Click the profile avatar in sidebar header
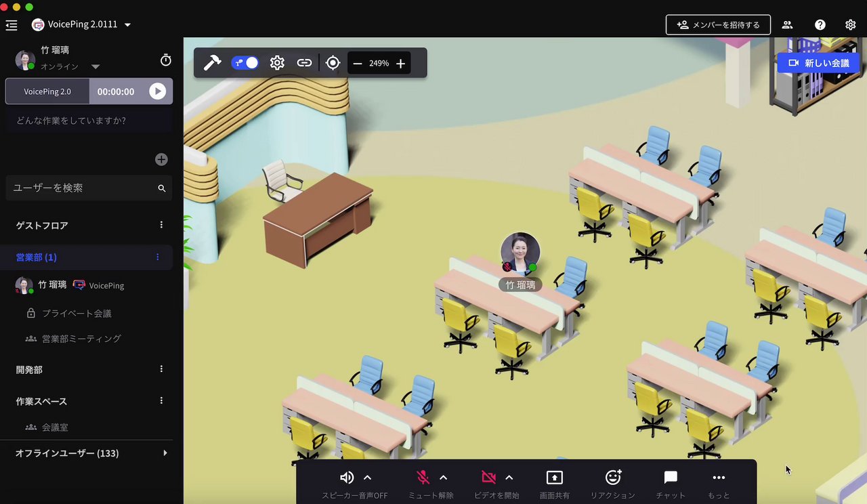This screenshot has width=867, height=504. pos(25,60)
